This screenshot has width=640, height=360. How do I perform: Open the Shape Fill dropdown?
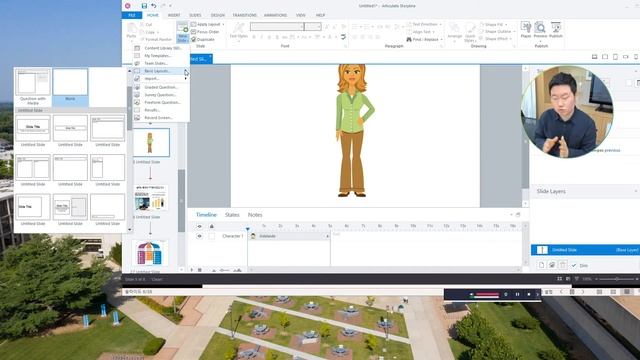coord(493,24)
